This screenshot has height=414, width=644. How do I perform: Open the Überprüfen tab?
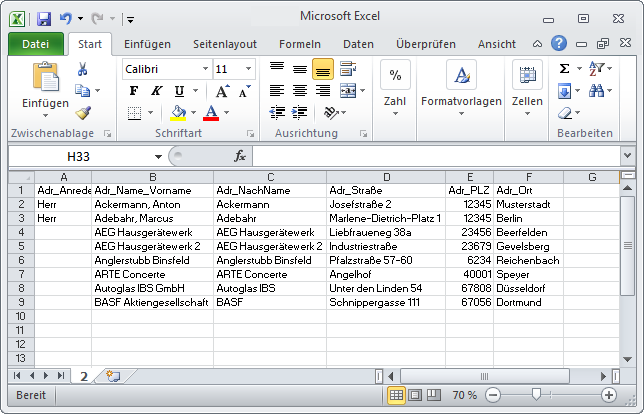[x=426, y=44]
